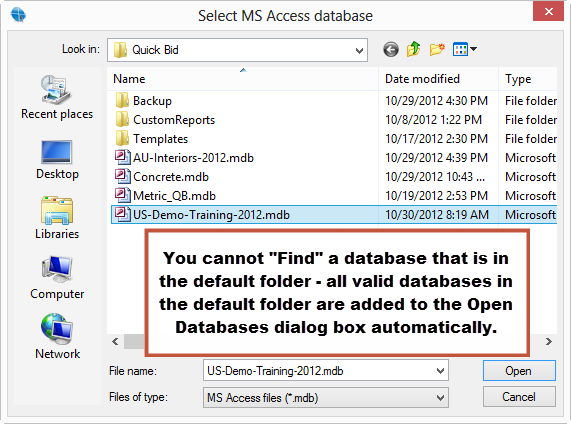Select AU-Interiors-2012.mdb database file

click(193, 158)
